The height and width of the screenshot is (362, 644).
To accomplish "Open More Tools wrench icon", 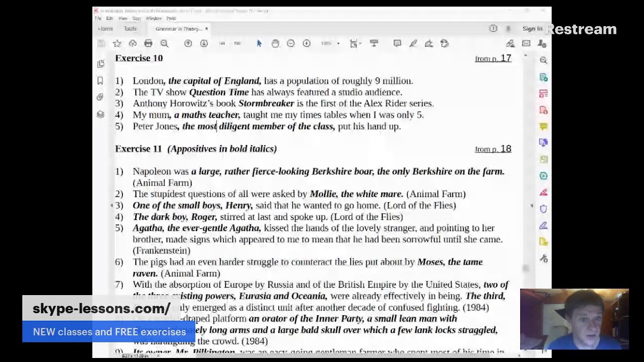I will pos(543,258).
